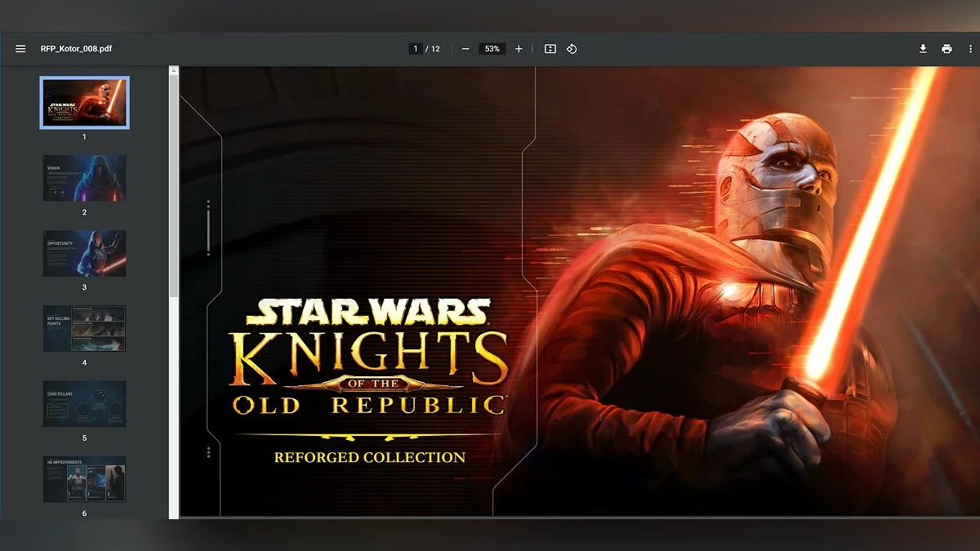Click the RFP_Kotor_008.pdf file title
980x551 pixels.
coord(76,49)
